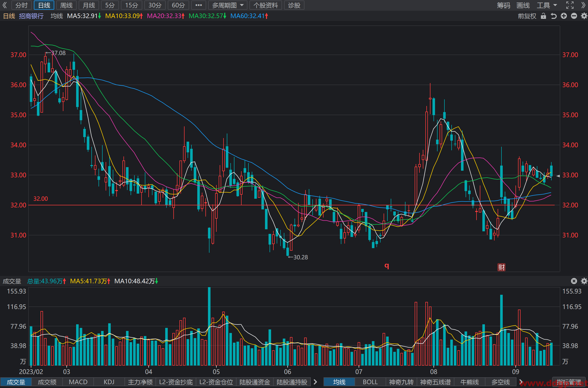Open the more periods ellipsis button
This screenshot has width=588, height=388.
coord(199,5)
